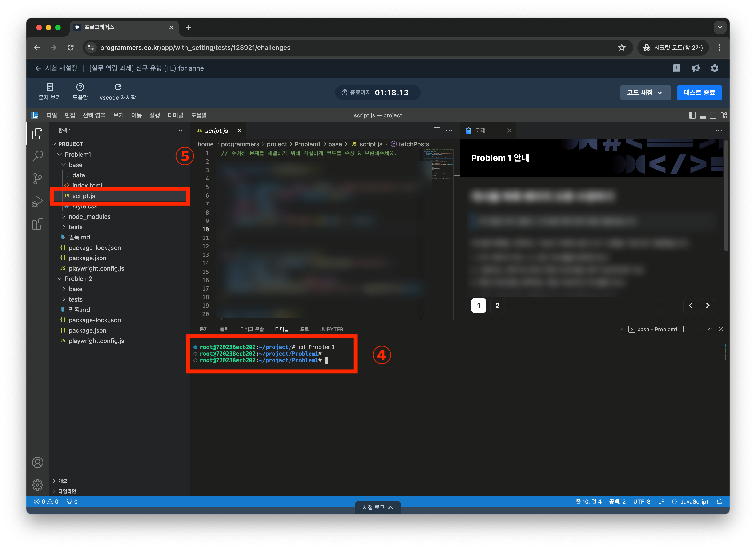Click the notification bell in status bar
The image size is (756, 549).
pos(719,502)
